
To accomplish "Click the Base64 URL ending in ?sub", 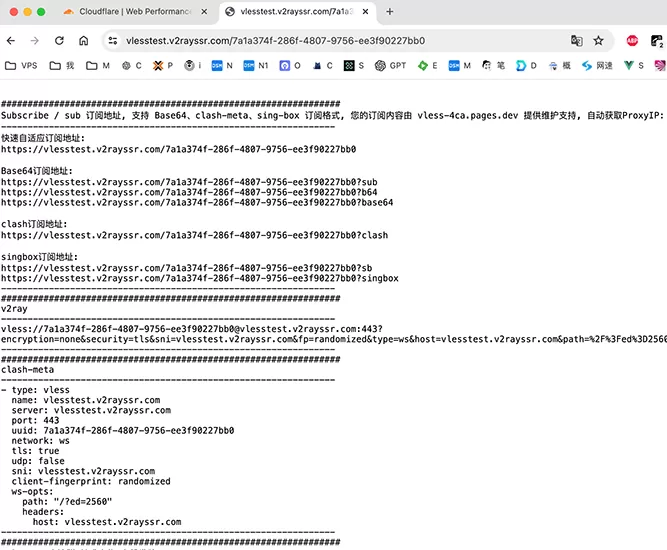I will (189, 182).
